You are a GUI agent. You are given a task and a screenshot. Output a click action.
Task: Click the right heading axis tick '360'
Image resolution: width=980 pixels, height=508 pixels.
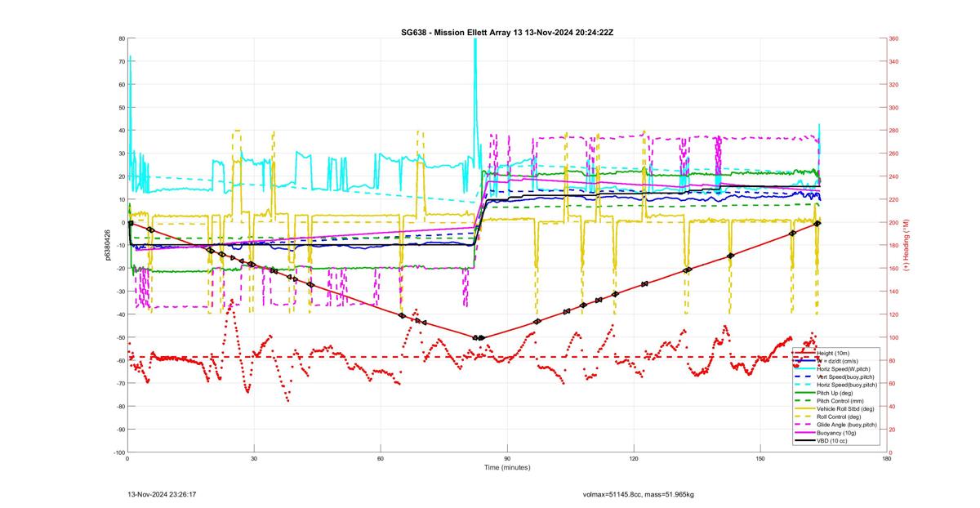(x=893, y=38)
